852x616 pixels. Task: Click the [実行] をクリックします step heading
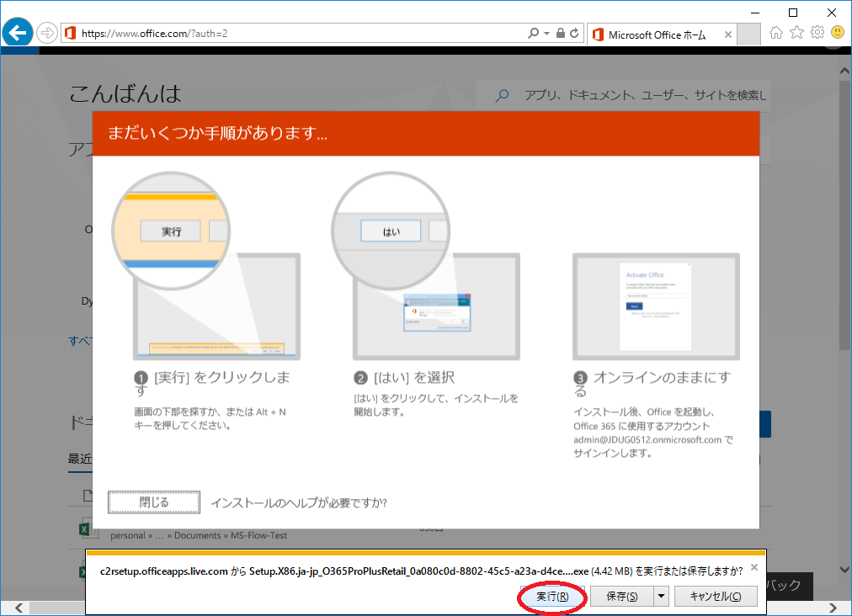(213, 384)
